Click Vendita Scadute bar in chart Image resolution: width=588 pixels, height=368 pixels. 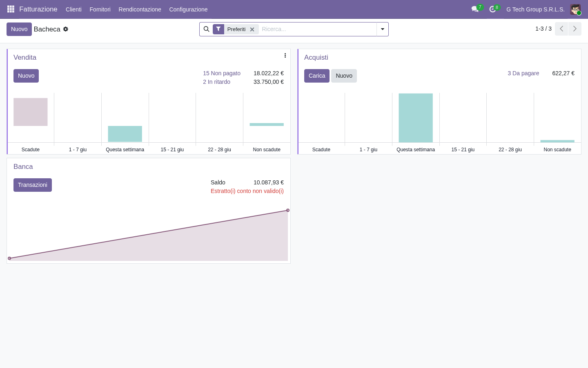tap(31, 112)
